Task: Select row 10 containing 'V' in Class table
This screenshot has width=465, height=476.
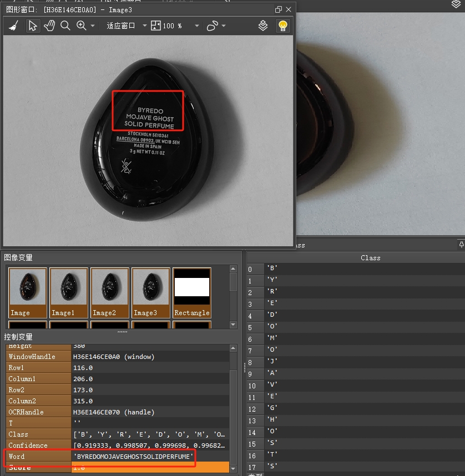Action: click(356, 386)
